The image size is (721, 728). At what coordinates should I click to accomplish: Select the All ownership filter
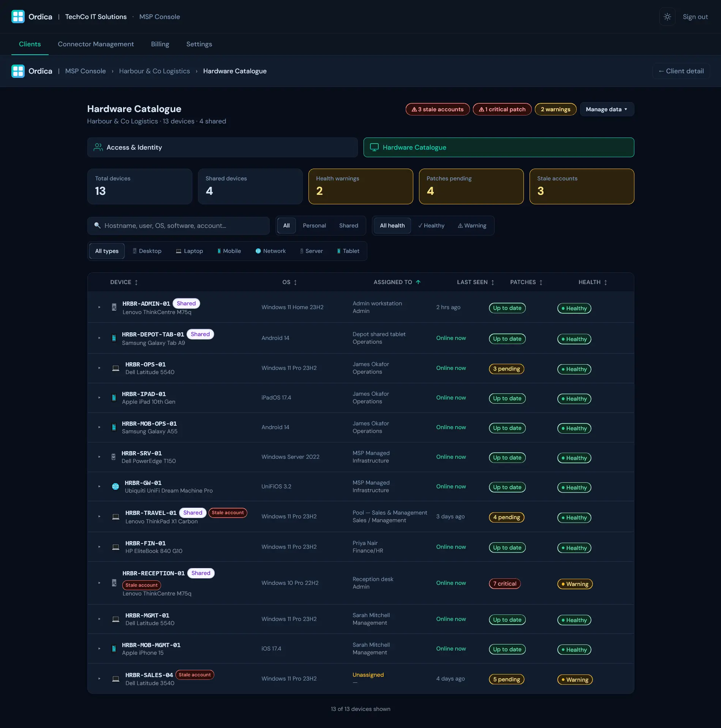286,226
